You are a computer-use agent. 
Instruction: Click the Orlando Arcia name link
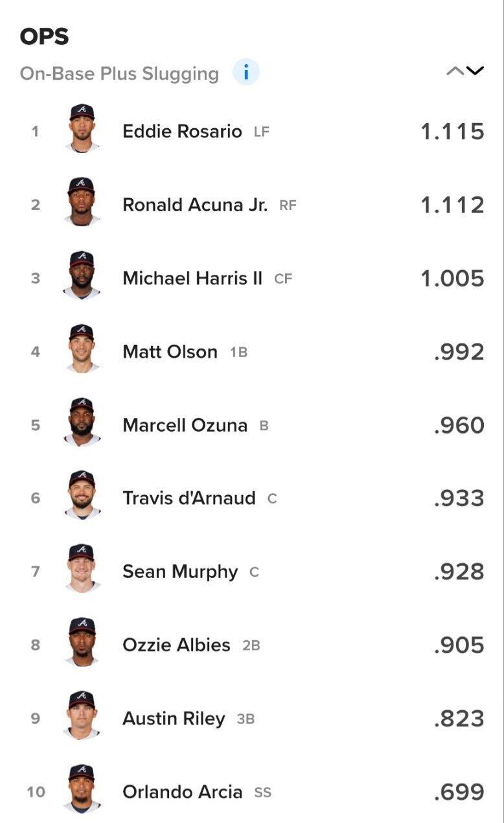coord(182,792)
